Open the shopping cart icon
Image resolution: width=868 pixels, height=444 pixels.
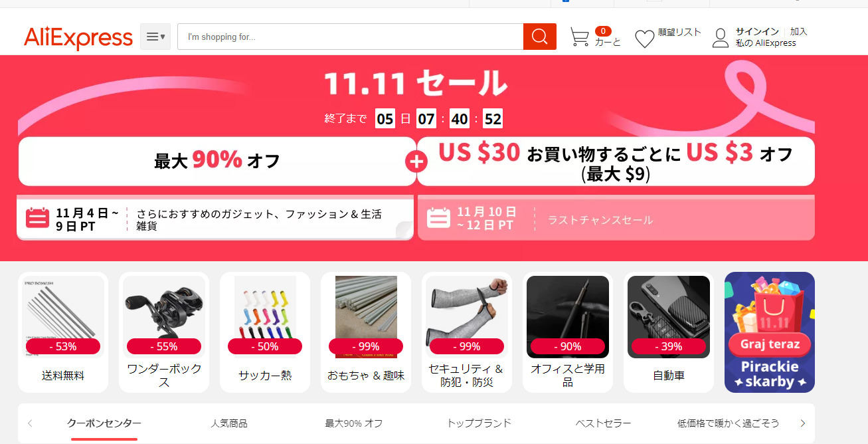pyautogui.click(x=580, y=37)
